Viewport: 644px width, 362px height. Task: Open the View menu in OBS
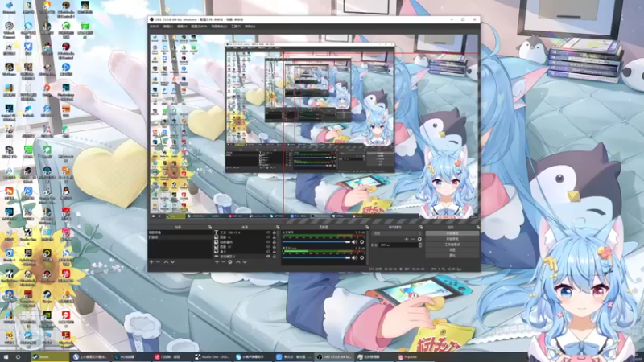pyautogui.click(x=182, y=27)
